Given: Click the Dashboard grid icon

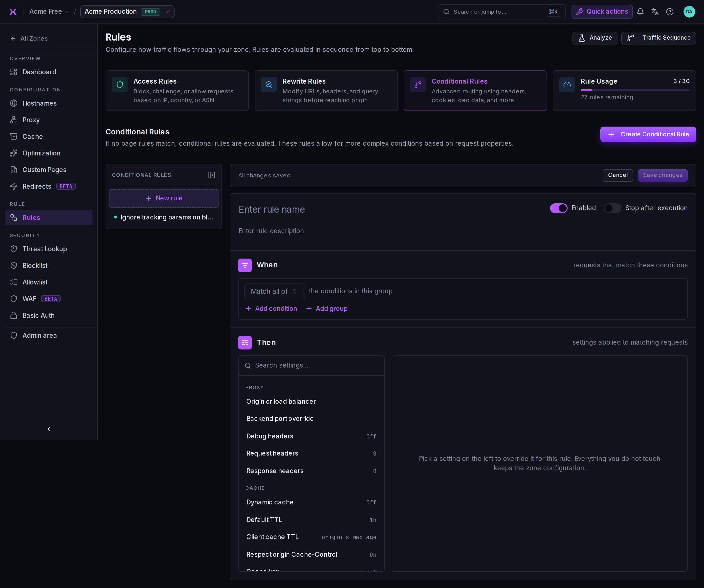Looking at the screenshot, I should (x=14, y=72).
